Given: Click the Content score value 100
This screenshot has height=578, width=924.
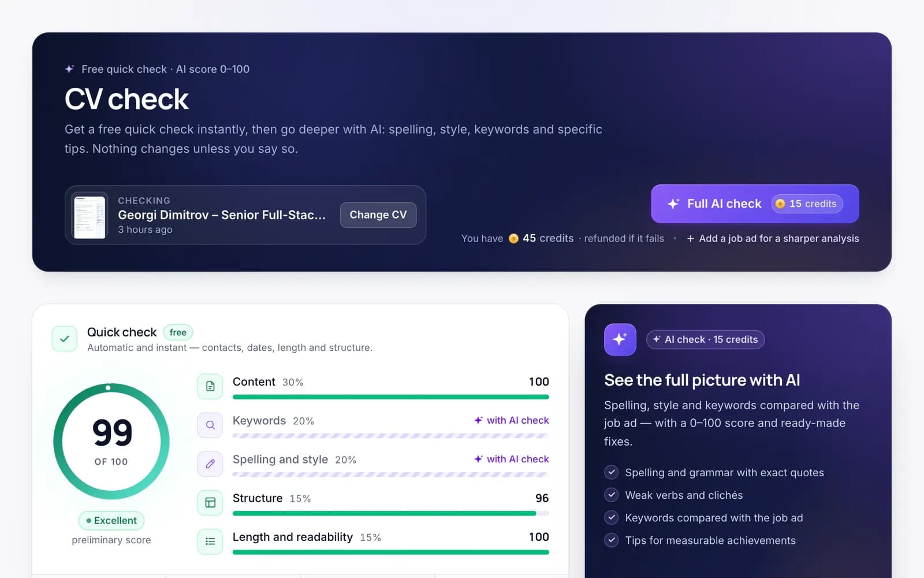Looking at the screenshot, I should point(539,381).
